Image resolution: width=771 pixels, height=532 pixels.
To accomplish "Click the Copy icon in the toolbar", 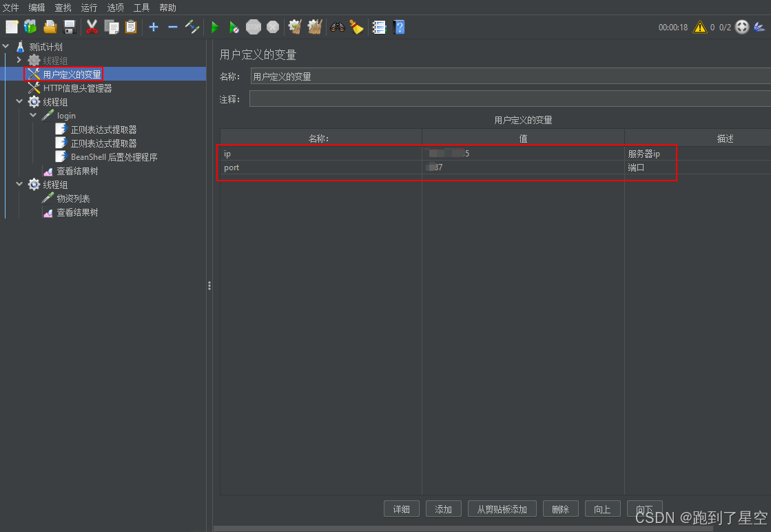I will [x=112, y=27].
